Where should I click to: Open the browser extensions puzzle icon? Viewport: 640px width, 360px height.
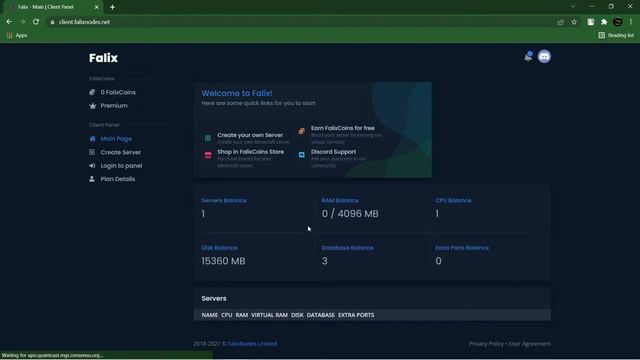tap(604, 22)
